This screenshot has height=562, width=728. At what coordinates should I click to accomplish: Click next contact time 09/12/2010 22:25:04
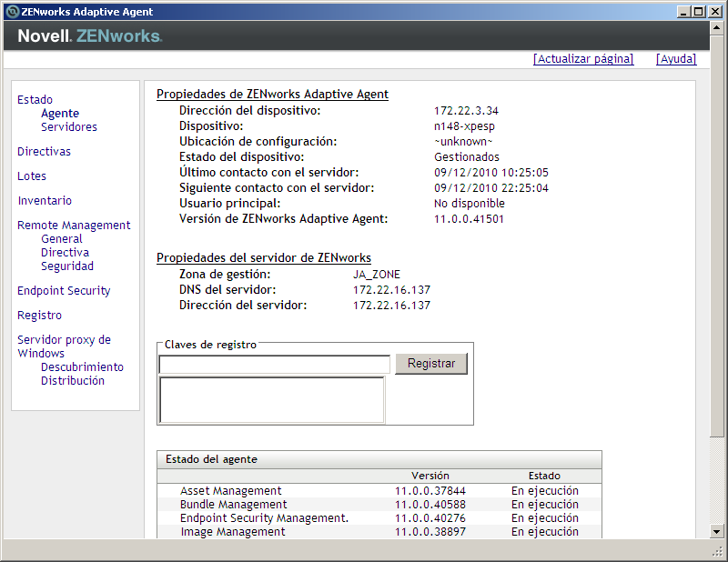(491, 188)
